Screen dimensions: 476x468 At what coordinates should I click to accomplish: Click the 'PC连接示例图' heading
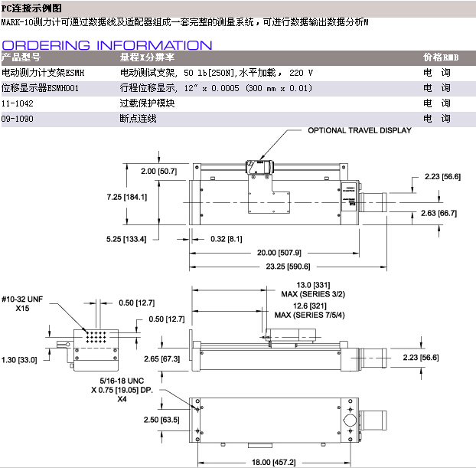point(31,8)
